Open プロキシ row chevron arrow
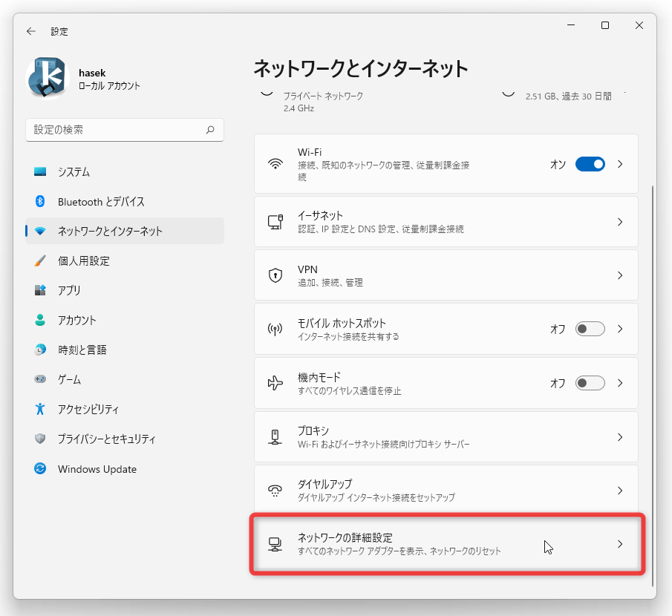The height and width of the screenshot is (616, 672). 620,437
